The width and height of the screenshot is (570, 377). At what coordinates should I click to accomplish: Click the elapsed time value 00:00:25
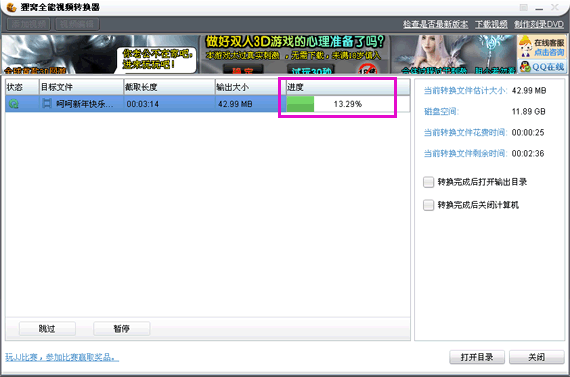[x=528, y=133]
